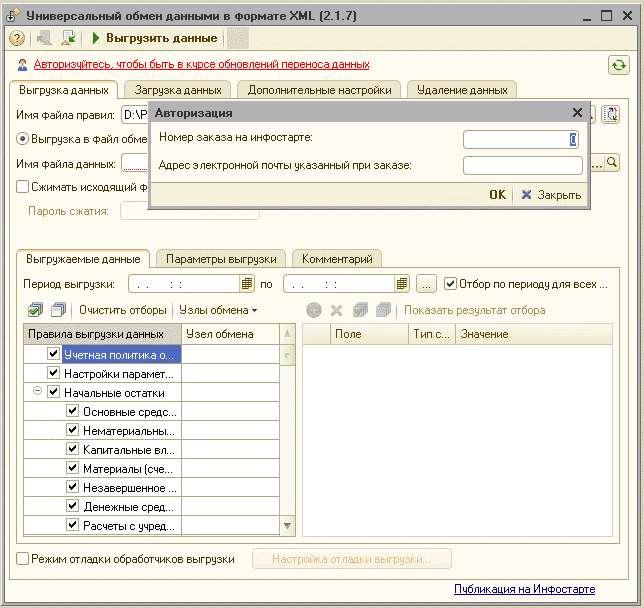This screenshot has height=608, width=644.
Task: Click the restore settings toolbar icon
Action: tap(68, 38)
